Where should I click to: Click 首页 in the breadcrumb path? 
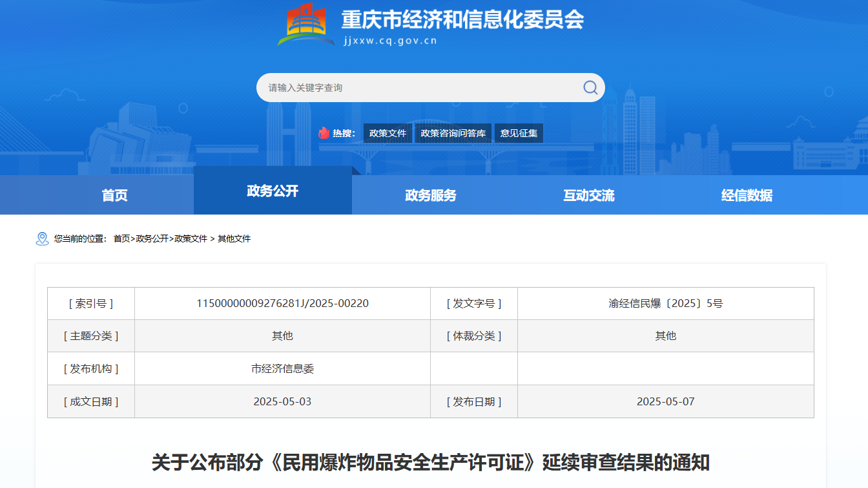pos(121,239)
